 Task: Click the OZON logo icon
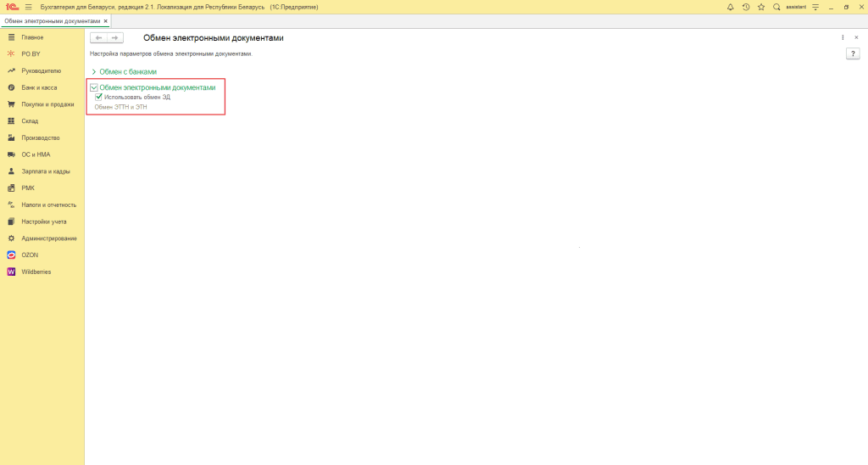click(11, 255)
